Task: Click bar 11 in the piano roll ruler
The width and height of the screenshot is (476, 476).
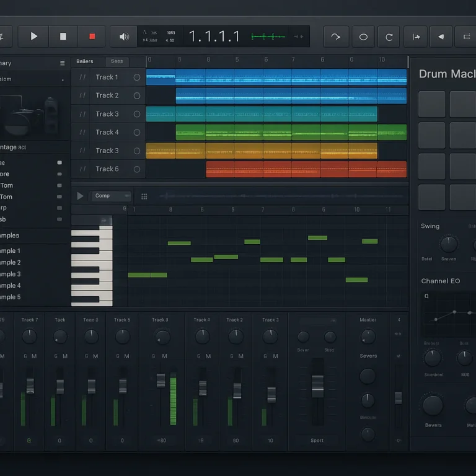Action: (x=387, y=209)
